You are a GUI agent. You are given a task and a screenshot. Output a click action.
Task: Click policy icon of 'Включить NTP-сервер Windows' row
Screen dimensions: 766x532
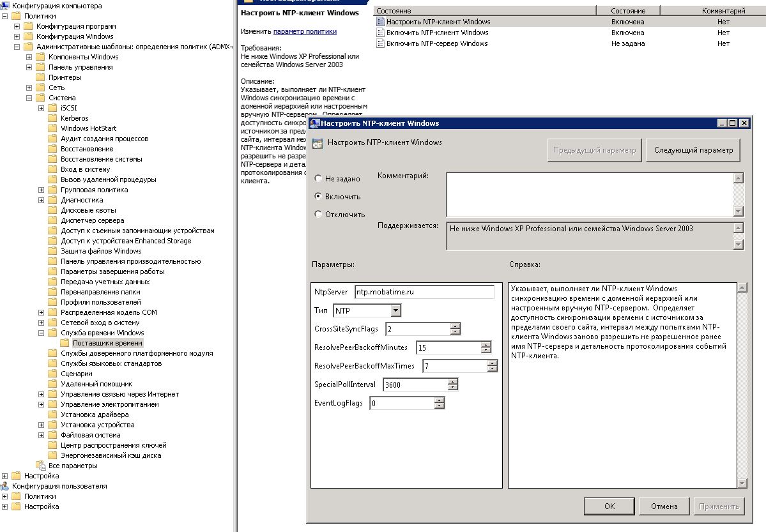click(x=380, y=43)
